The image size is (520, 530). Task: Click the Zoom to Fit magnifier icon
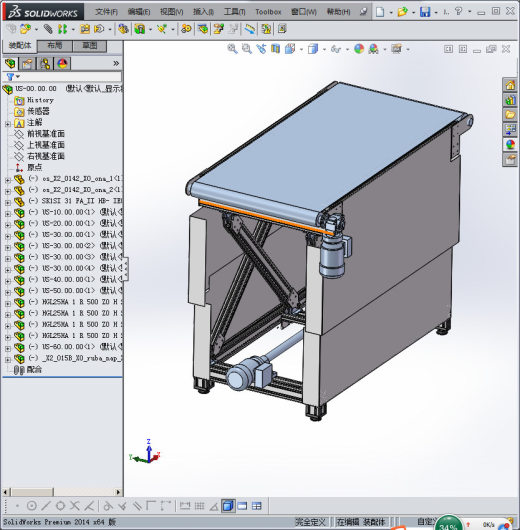[x=232, y=49]
